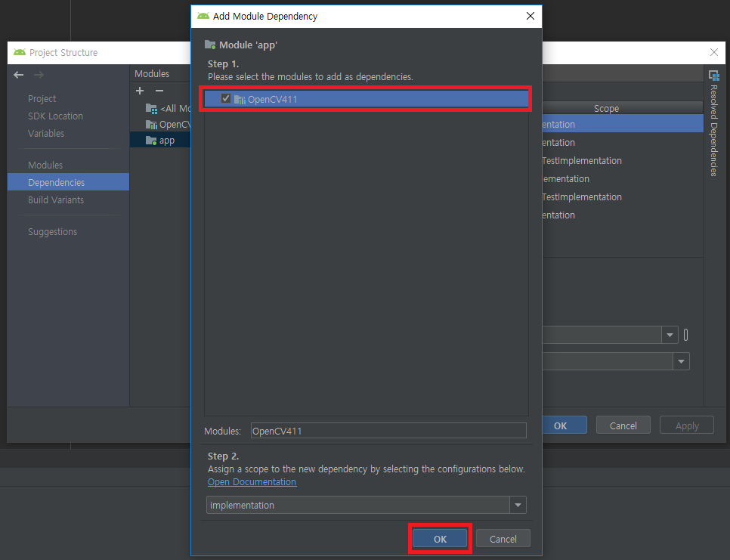Screen dimensions: 730x560
Task: Open the Resolved Dependencies side panel
Action: (713, 123)
